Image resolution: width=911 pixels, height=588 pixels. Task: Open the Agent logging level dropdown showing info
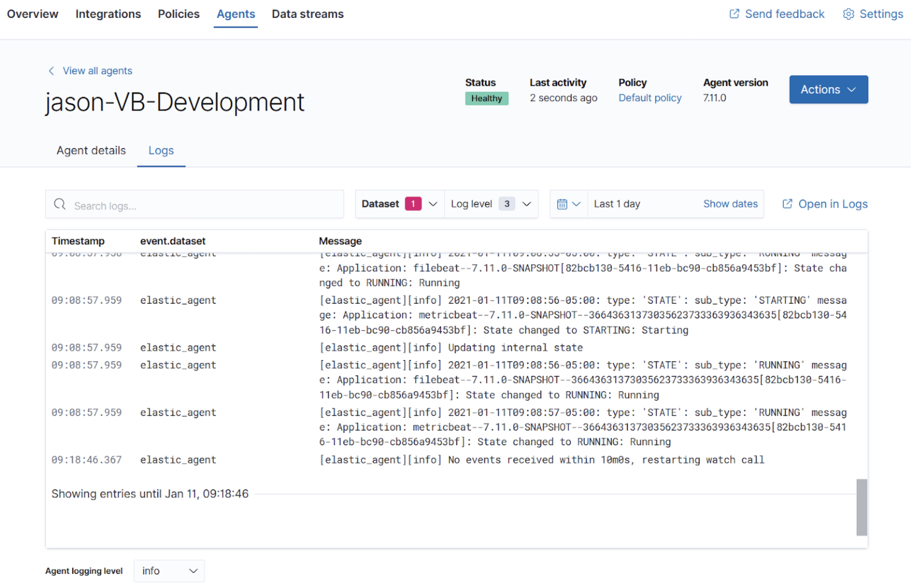click(x=169, y=571)
